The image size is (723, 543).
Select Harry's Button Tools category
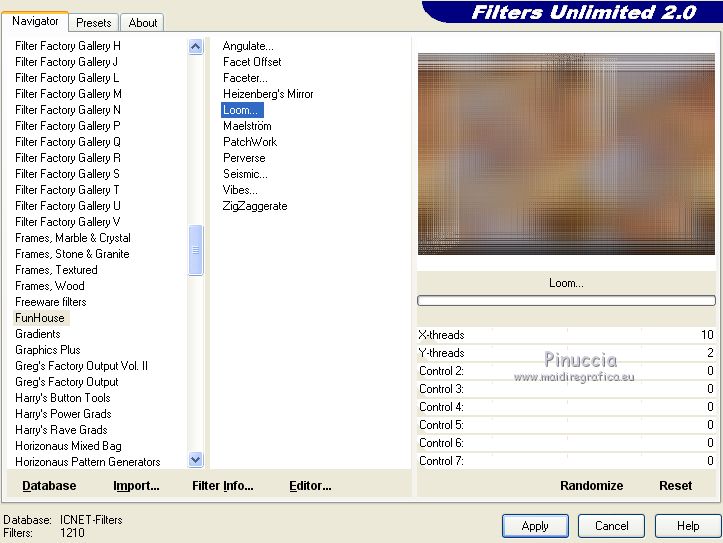(63, 398)
